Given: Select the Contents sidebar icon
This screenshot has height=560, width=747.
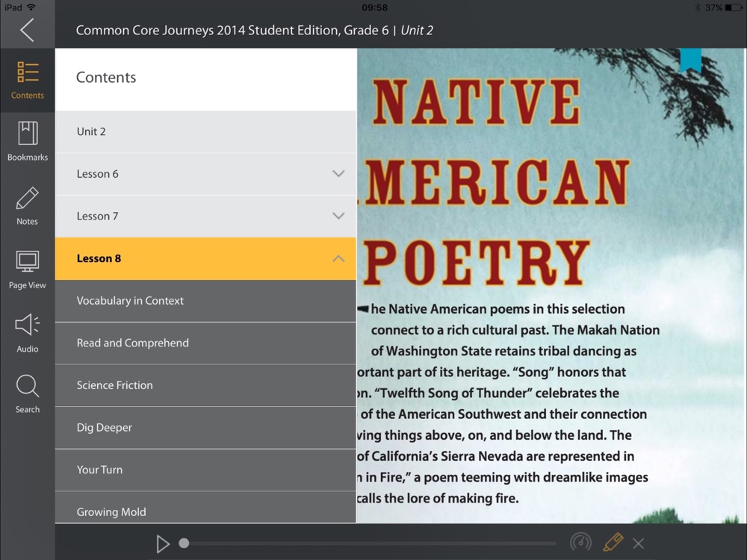Looking at the screenshot, I should pos(28,80).
